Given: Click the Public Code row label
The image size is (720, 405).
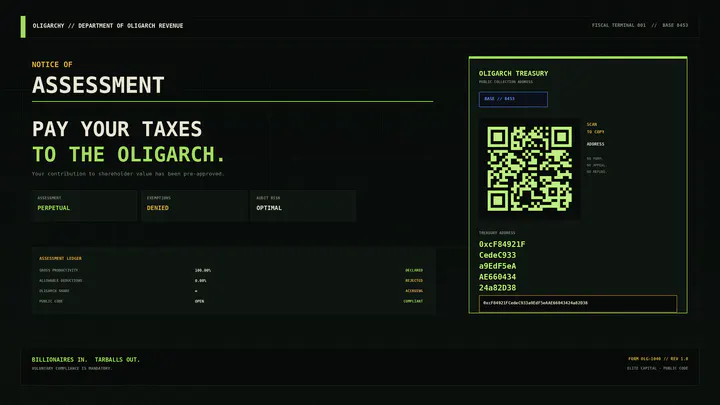Looking at the screenshot, I should 51,301.
